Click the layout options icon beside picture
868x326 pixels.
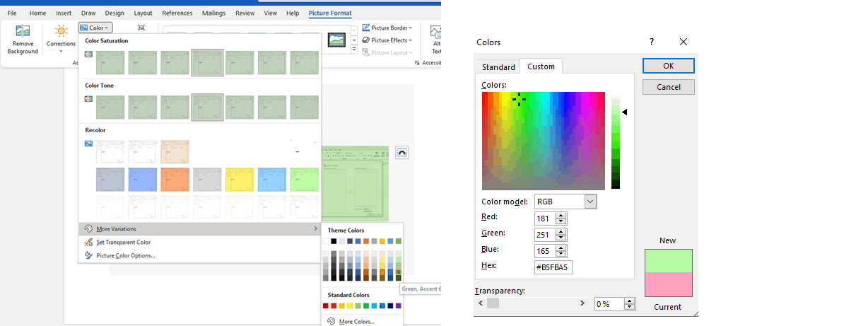point(402,152)
